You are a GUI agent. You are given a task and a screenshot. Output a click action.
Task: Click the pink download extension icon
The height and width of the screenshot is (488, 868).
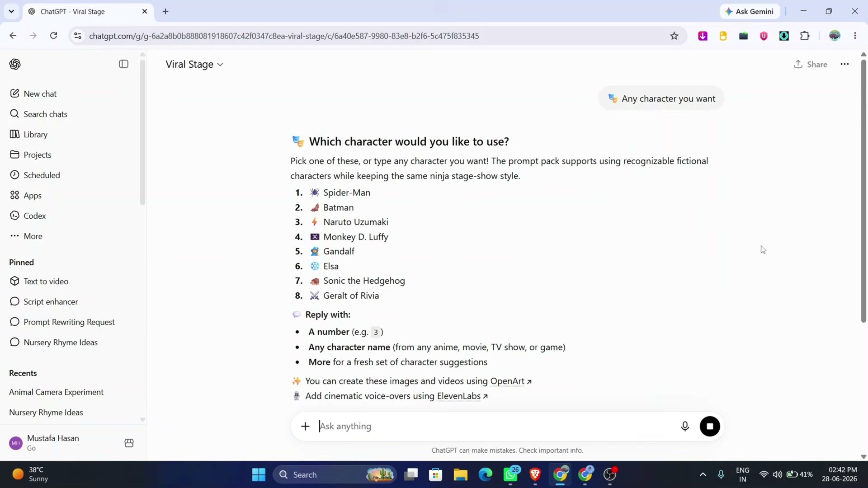pos(703,36)
